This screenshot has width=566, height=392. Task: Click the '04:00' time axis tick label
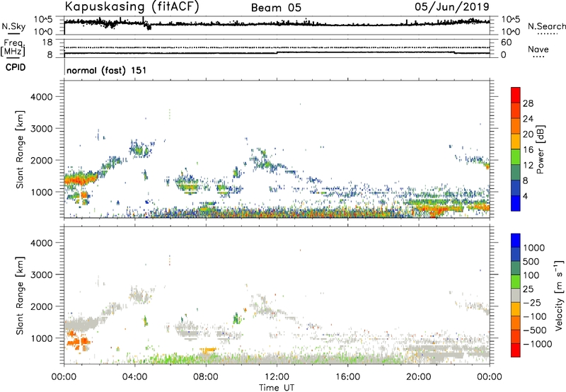point(134,377)
